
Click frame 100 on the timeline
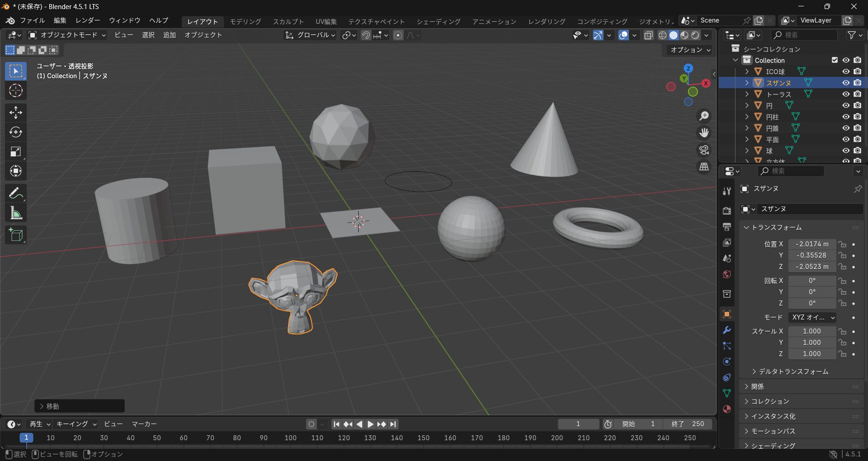pos(290,437)
